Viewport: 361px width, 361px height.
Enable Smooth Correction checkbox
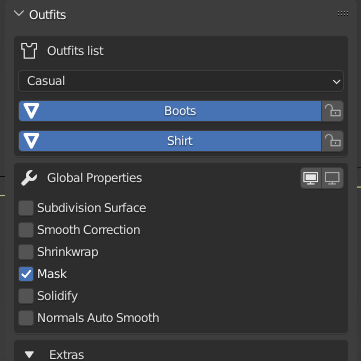[x=26, y=230]
